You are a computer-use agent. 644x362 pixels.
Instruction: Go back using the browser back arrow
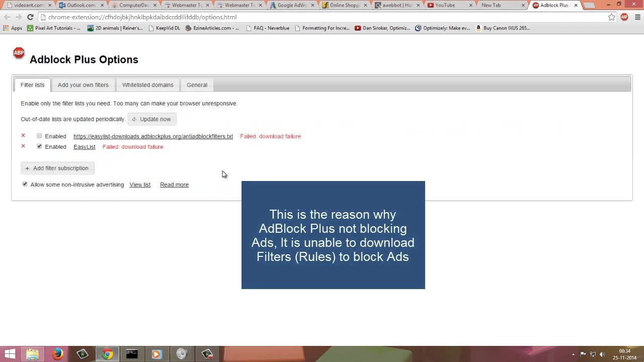7,17
